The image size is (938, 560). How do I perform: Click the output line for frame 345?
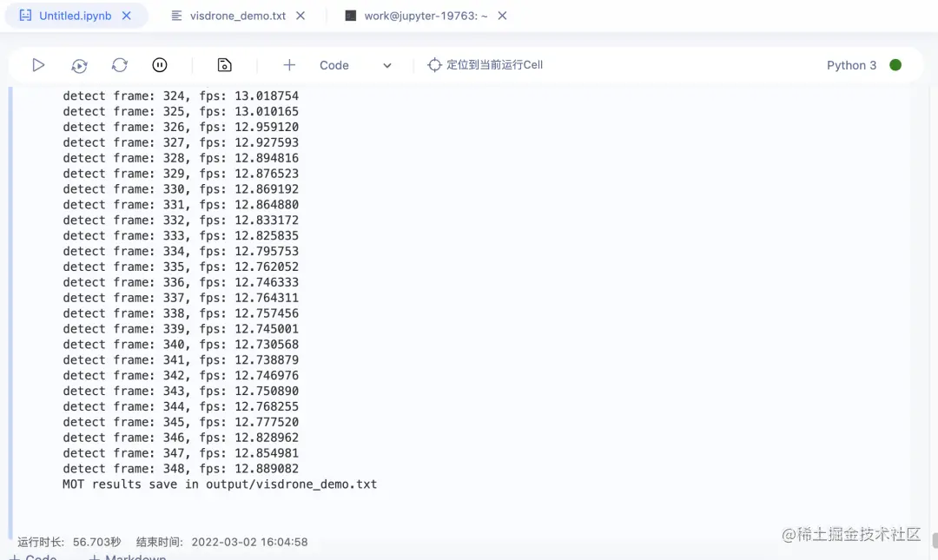180,423
